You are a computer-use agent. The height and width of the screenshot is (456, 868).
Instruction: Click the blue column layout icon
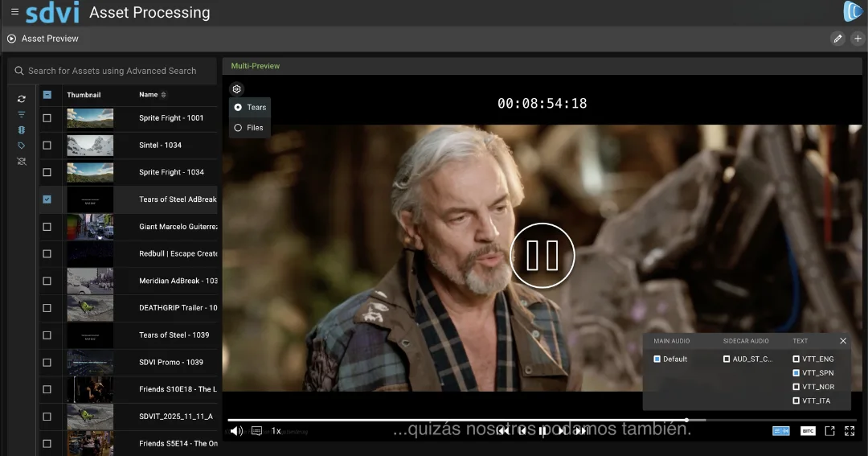(22, 130)
